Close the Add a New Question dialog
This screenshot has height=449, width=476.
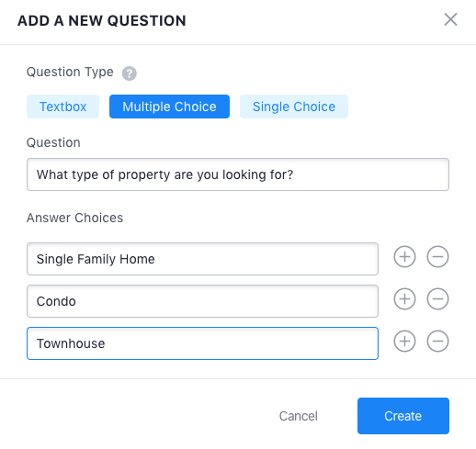pyautogui.click(x=450, y=19)
